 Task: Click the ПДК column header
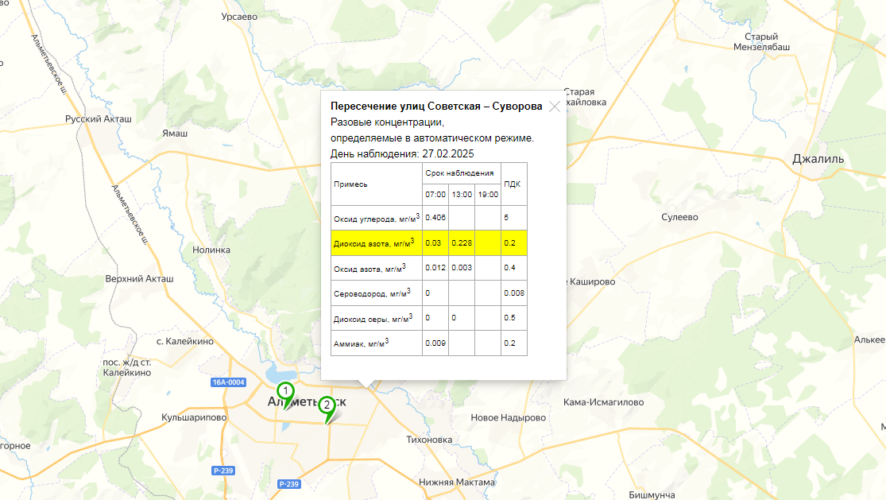coord(512,184)
